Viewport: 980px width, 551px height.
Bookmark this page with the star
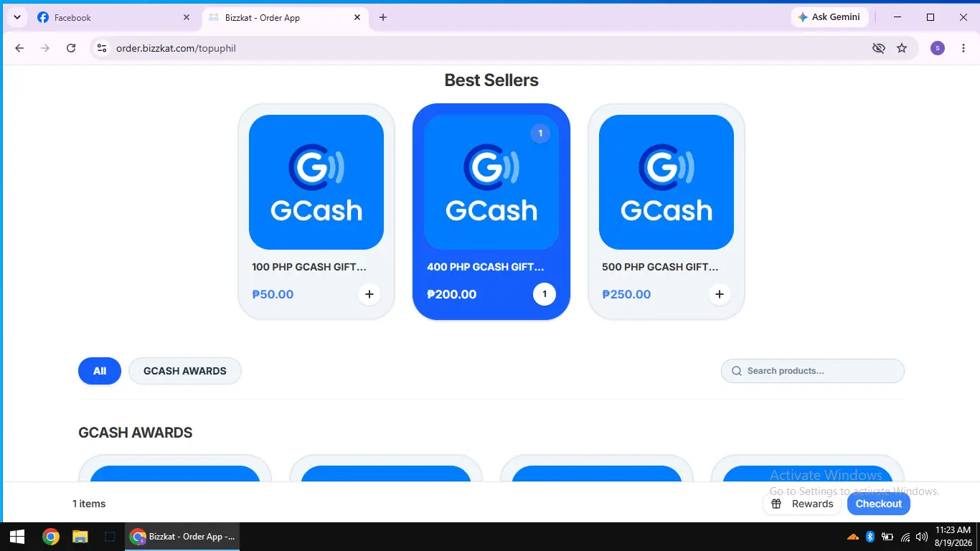[902, 48]
